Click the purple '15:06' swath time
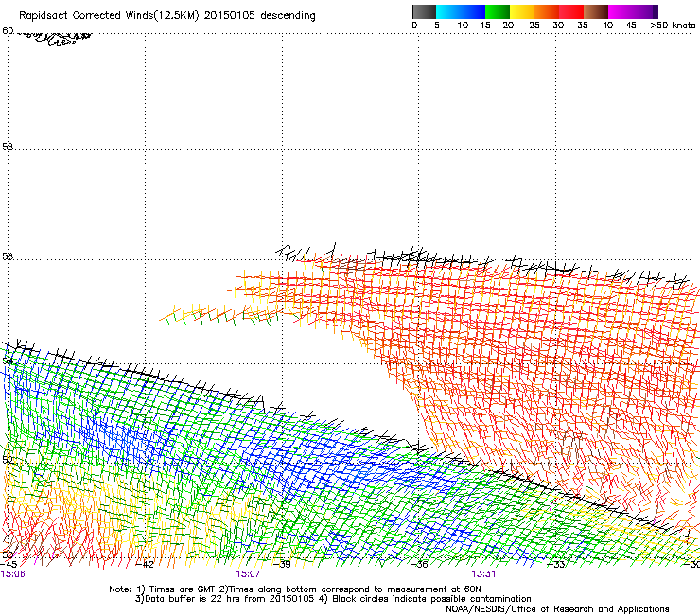 [x=12, y=574]
